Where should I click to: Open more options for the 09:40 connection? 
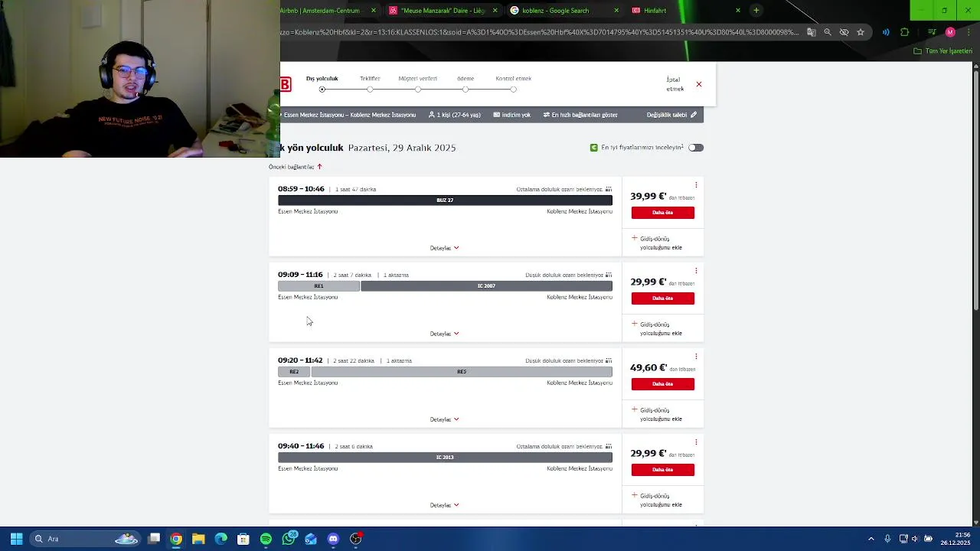click(x=696, y=442)
